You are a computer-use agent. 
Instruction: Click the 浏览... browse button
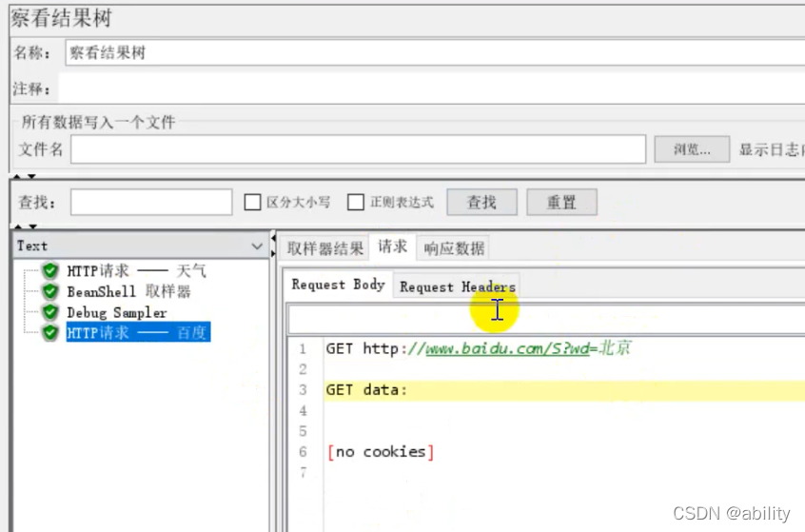692,149
